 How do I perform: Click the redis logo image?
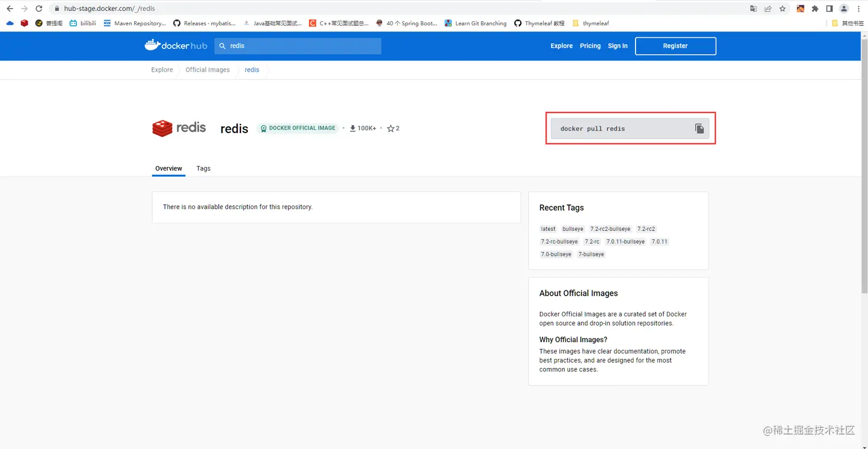click(x=179, y=128)
